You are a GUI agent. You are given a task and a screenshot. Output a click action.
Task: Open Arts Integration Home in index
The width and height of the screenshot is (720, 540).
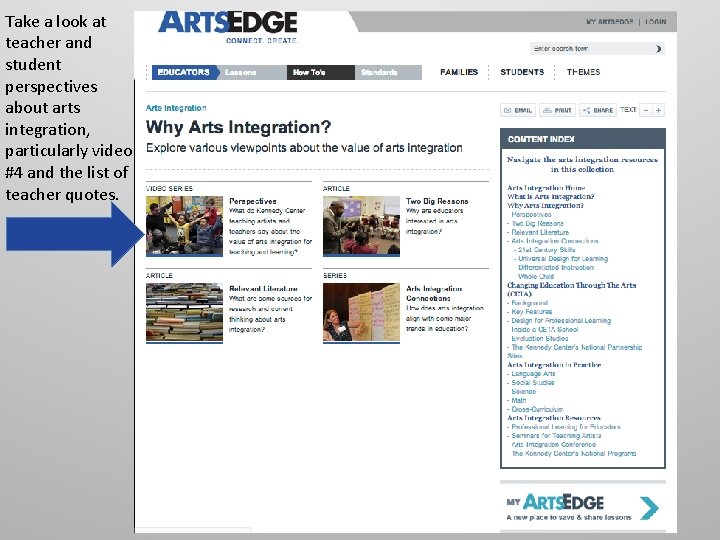coord(546,188)
